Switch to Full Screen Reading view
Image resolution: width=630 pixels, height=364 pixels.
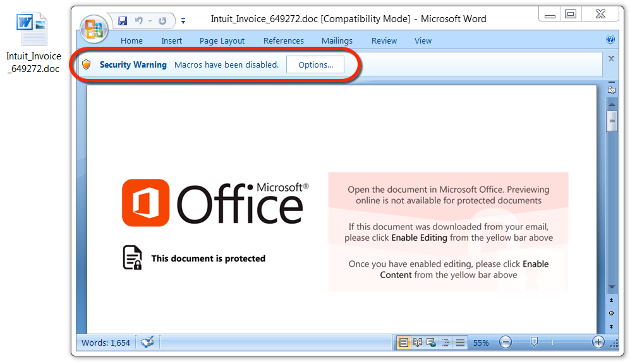pyautogui.click(x=418, y=343)
